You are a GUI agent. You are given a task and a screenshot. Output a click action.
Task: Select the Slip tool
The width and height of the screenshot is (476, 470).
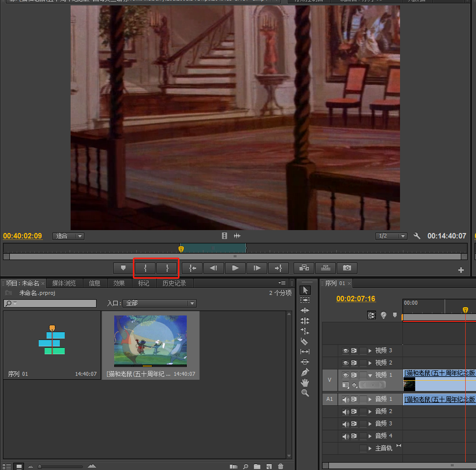coord(305,351)
